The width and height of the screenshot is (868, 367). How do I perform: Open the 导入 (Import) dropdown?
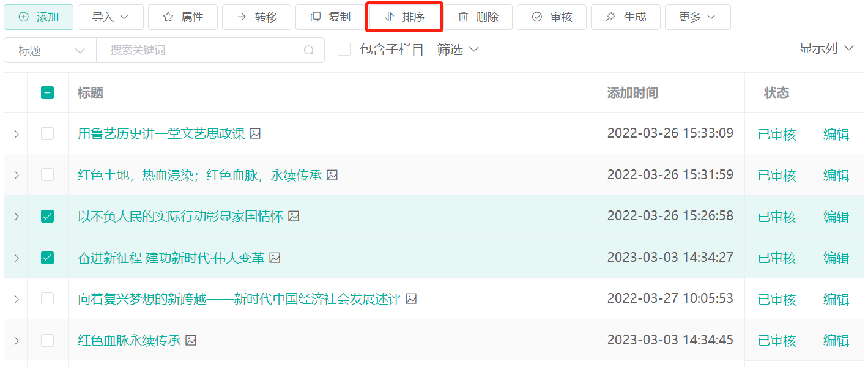[x=110, y=17]
